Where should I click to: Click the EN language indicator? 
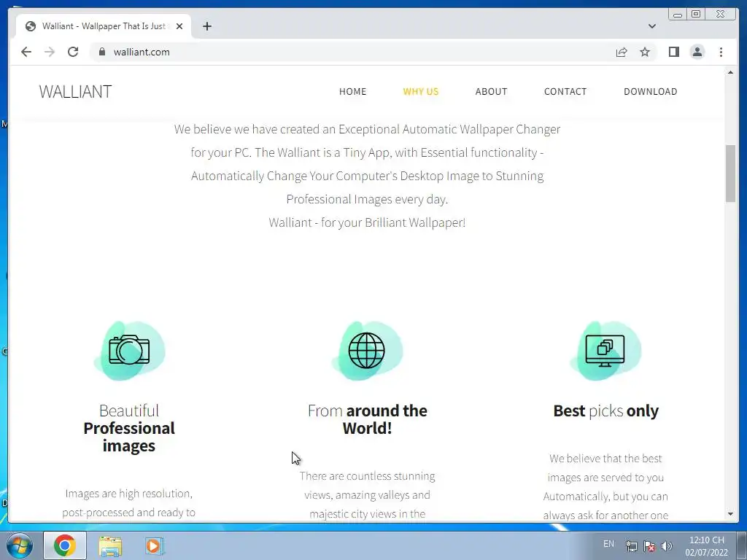[608, 544]
